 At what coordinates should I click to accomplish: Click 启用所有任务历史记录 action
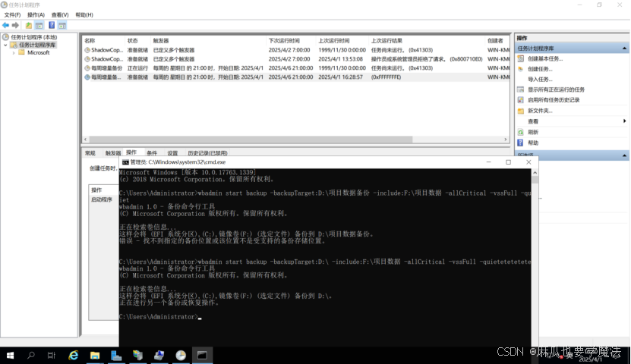point(554,100)
